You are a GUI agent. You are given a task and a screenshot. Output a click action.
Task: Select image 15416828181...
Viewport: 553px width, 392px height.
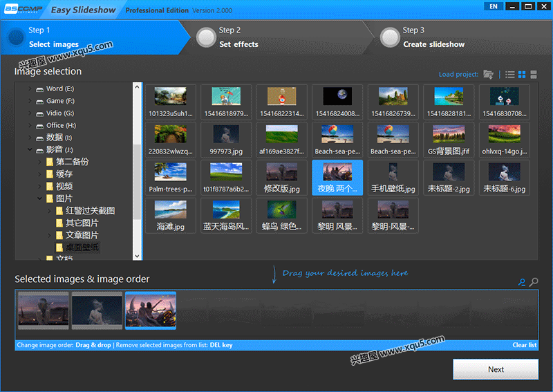click(x=449, y=102)
